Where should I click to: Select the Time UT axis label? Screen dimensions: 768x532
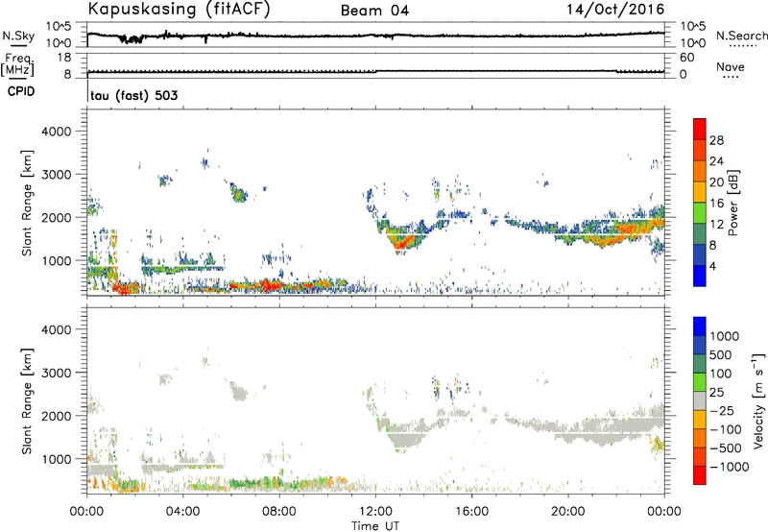point(375,525)
